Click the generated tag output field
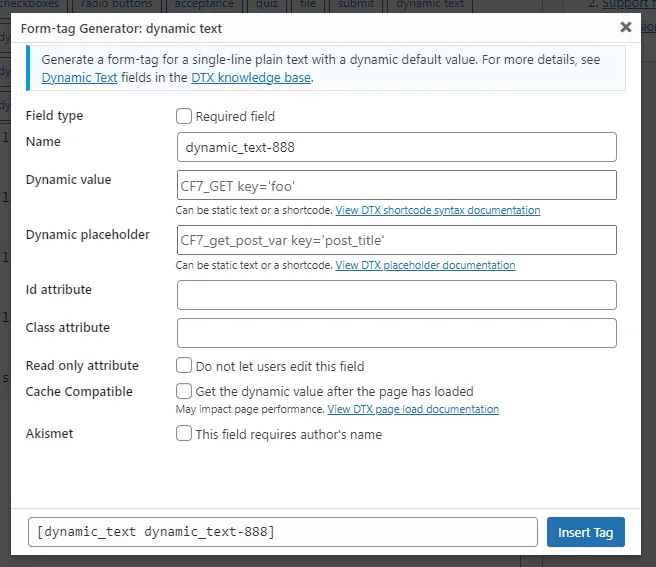656x567 pixels. click(283, 532)
